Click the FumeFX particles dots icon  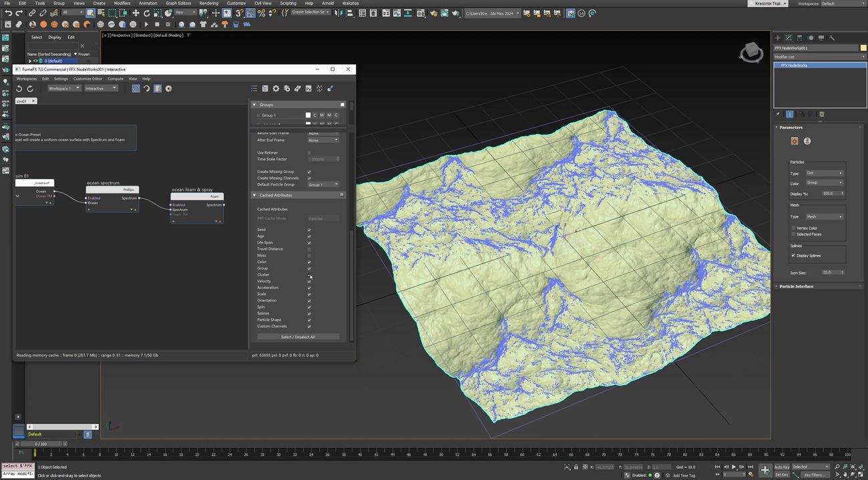pyautogui.click(x=319, y=88)
